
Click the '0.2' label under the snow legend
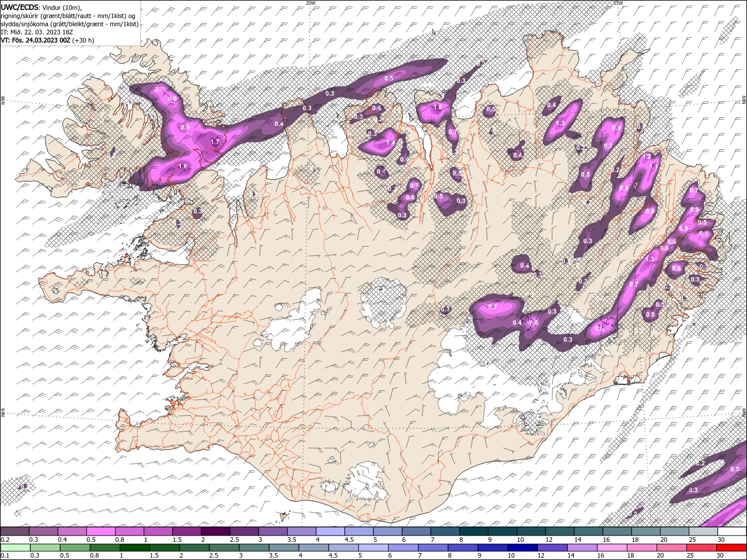coord(5,540)
